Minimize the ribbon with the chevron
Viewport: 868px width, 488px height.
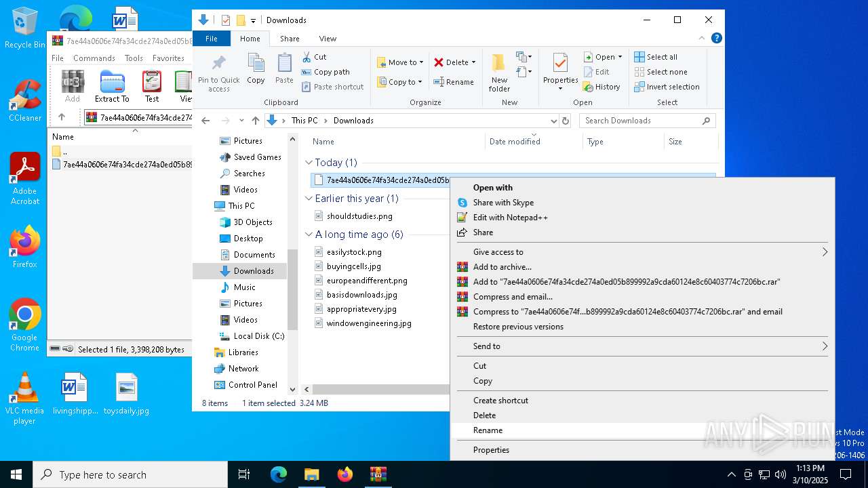point(703,39)
